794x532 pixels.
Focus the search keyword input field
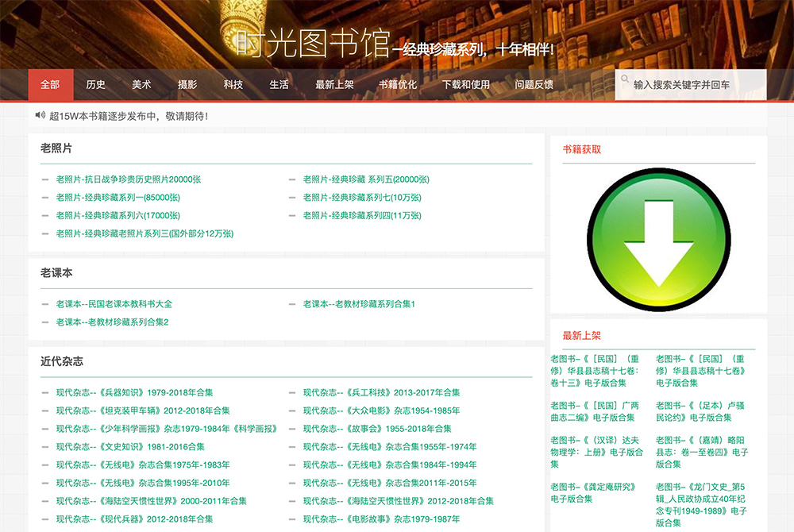[695, 85]
